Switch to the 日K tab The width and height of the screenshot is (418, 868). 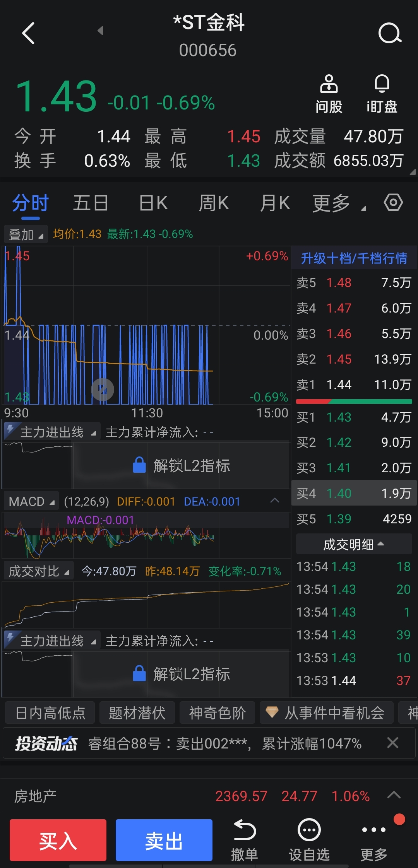pyautogui.click(x=153, y=203)
